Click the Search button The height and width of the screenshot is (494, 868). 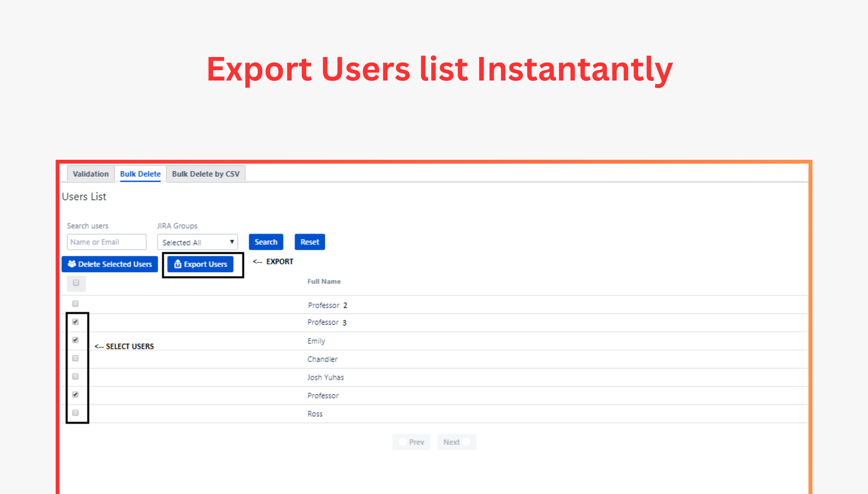266,242
